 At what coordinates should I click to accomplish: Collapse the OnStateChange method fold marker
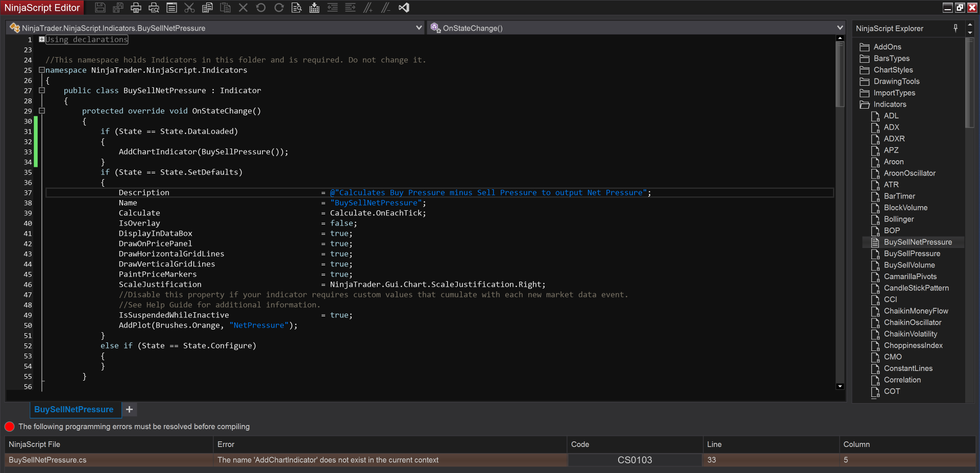(x=42, y=111)
